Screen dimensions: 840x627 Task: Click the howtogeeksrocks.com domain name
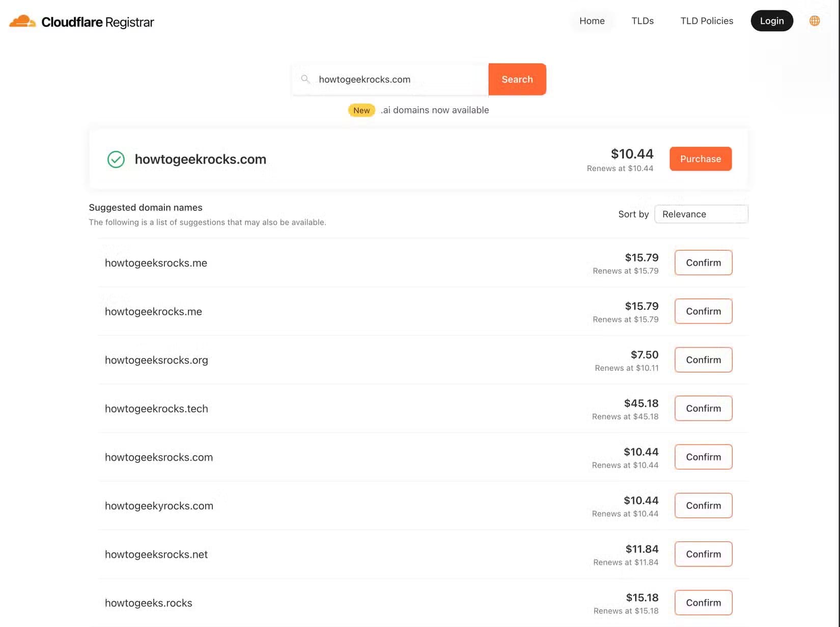click(x=159, y=457)
